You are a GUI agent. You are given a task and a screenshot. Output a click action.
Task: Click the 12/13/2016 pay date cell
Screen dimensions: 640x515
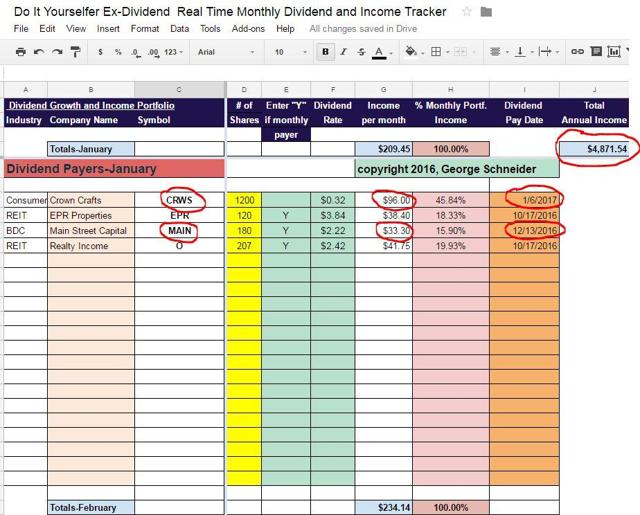click(x=524, y=231)
